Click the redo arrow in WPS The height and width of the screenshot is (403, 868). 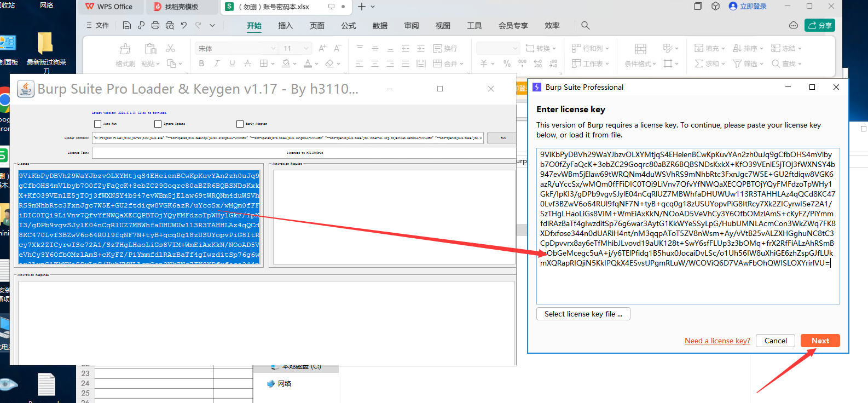click(198, 25)
